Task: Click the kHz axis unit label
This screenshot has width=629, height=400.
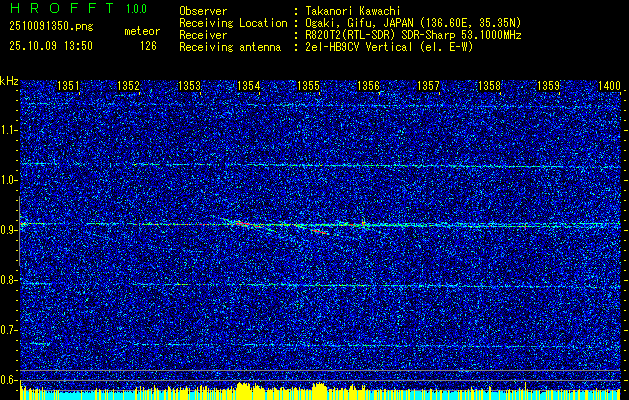Action: click(x=9, y=81)
